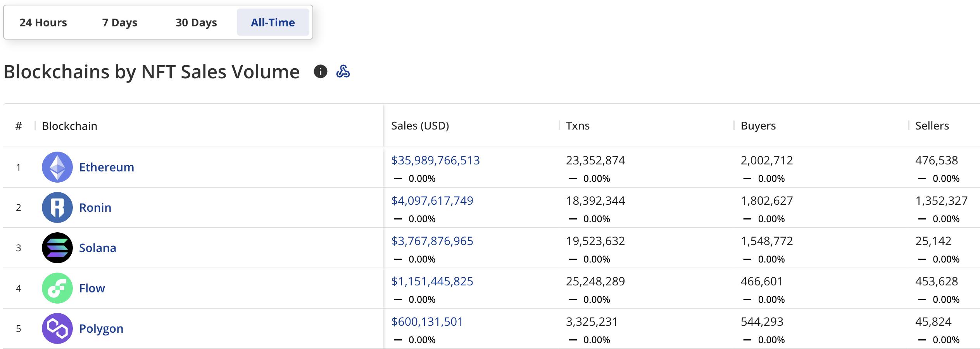This screenshot has width=980, height=349.
Task: Select Ronin sellers count 1,352,327
Action: click(x=942, y=200)
